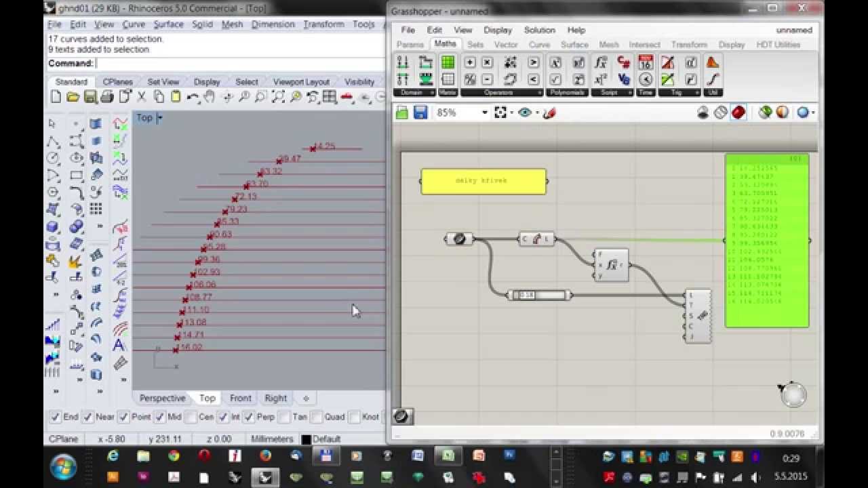The width and height of the screenshot is (868, 488).
Task: Click the add viewport tab plus button
Action: [x=306, y=398]
